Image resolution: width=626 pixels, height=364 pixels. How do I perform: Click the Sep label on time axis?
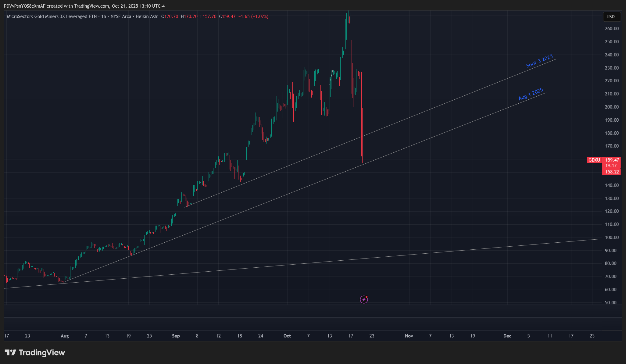pyautogui.click(x=176, y=336)
